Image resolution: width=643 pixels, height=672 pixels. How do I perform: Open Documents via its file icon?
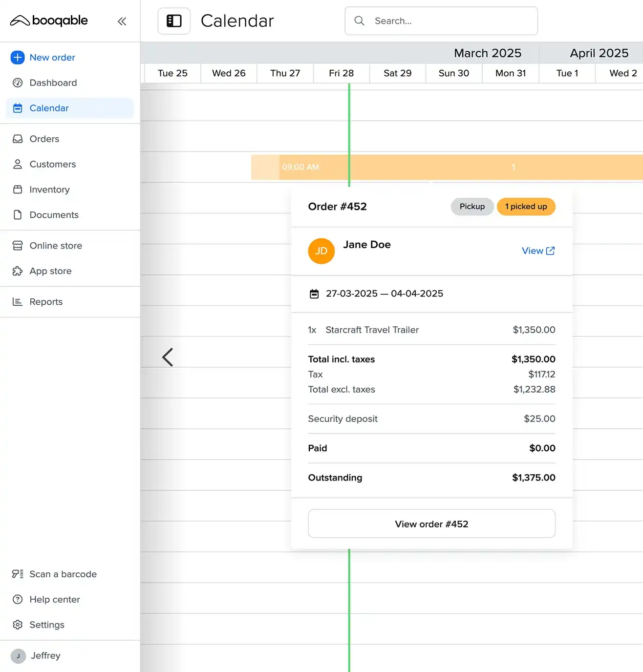[x=18, y=215]
